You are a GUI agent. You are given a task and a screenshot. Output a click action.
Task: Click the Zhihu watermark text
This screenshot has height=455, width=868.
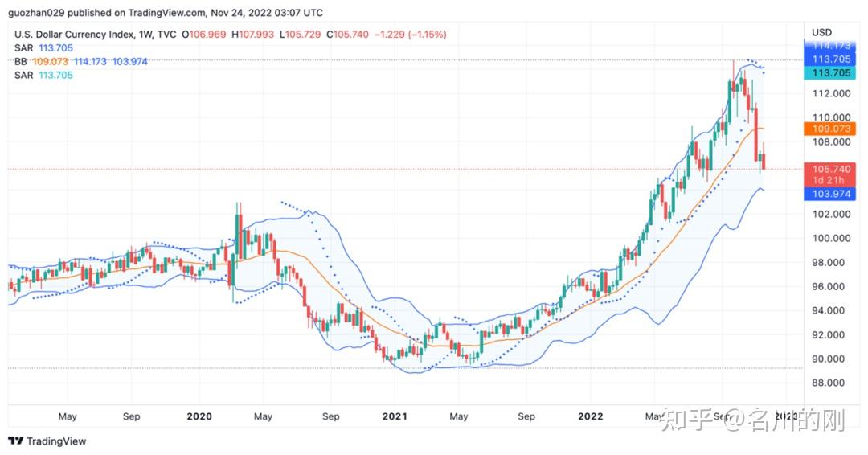753,420
